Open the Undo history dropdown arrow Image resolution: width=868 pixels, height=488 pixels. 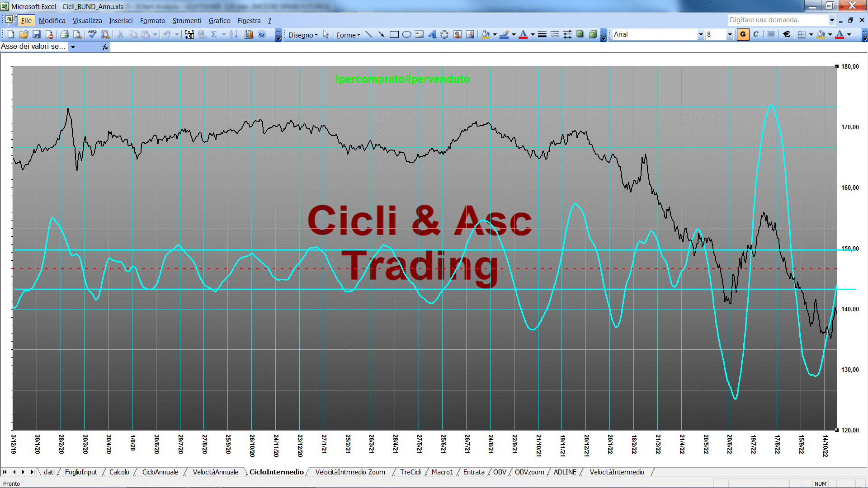pyautogui.click(x=176, y=34)
